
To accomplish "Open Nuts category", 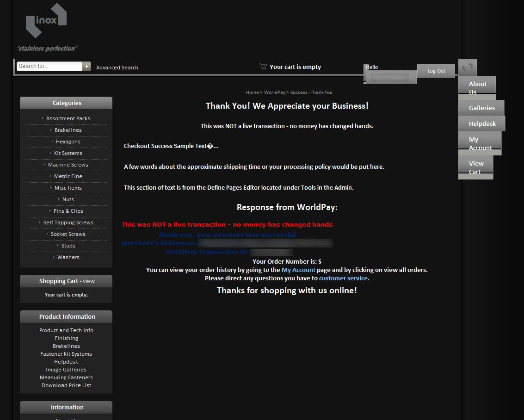I will [68, 199].
